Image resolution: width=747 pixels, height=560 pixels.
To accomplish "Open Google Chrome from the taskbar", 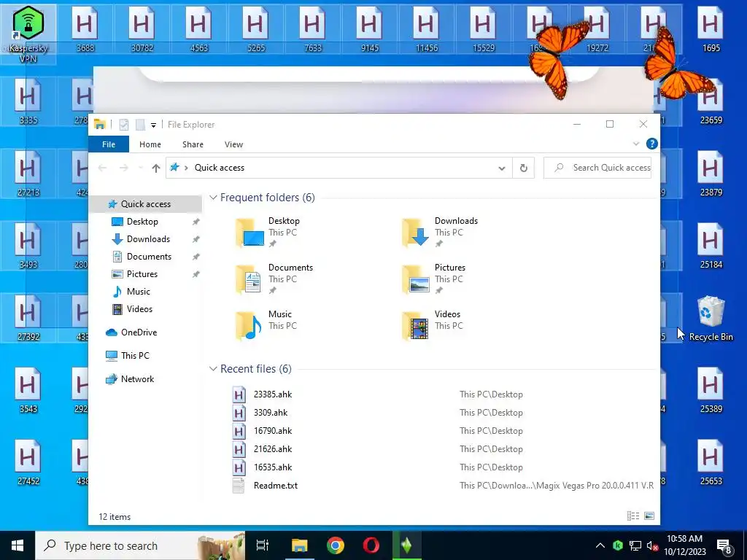I will pos(336,545).
